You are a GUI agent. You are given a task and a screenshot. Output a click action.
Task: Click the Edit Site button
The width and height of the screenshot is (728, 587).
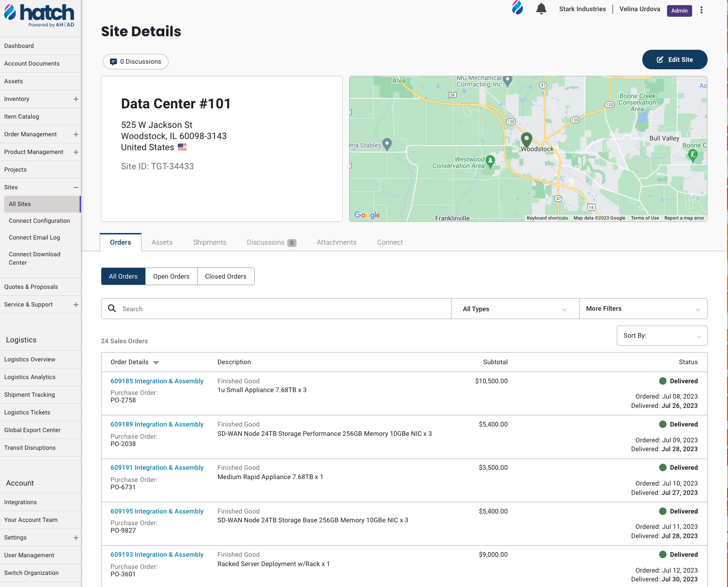675,60
